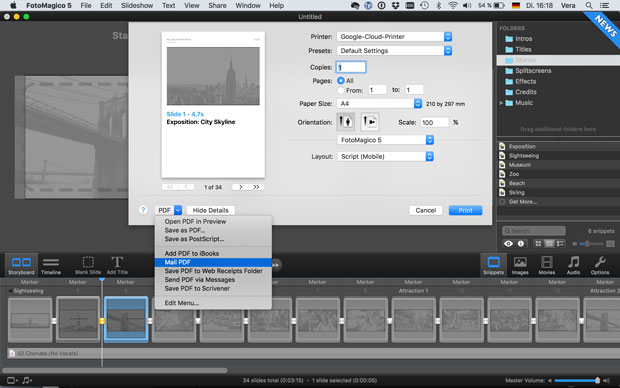Go to first preview page
Viewport: 620px width, 388px height.
pyautogui.click(x=170, y=187)
